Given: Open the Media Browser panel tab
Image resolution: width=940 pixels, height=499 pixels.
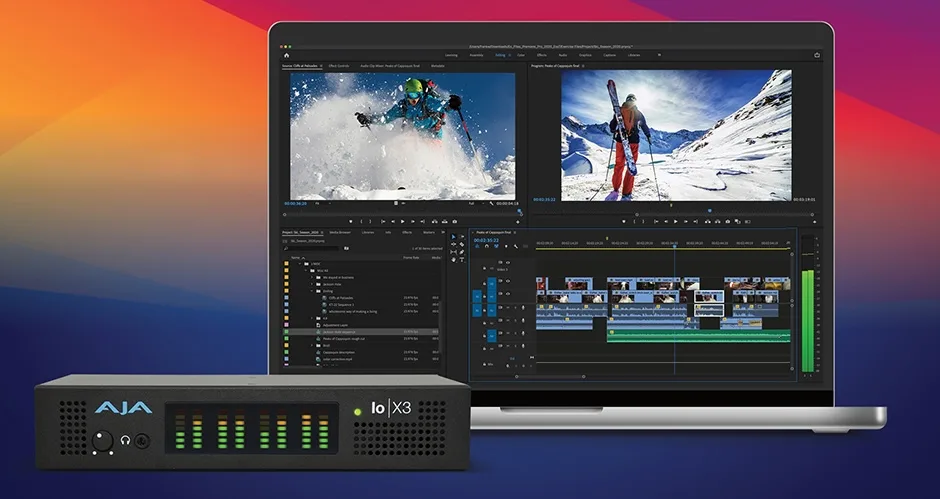Looking at the screenshot, I should 341,232.
